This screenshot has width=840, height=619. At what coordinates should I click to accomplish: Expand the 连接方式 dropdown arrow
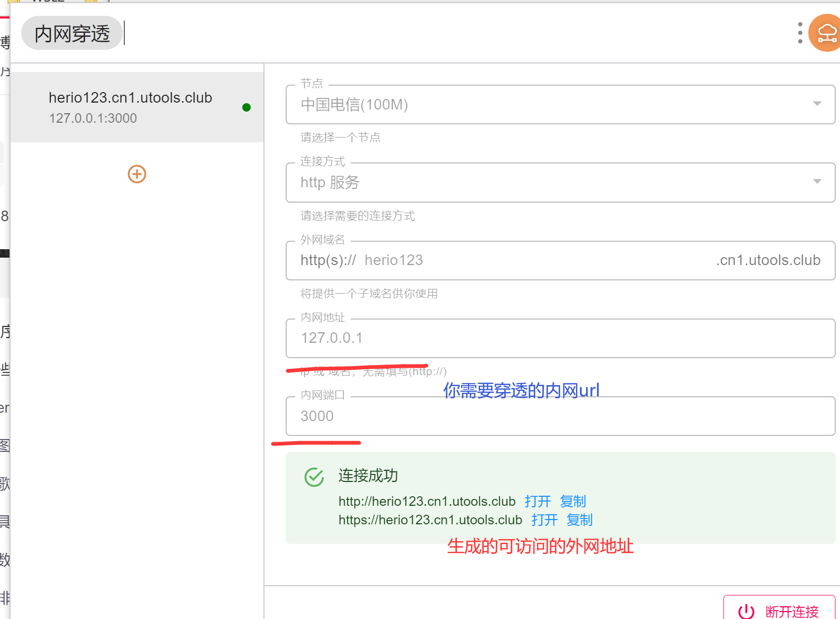[817, 181]
